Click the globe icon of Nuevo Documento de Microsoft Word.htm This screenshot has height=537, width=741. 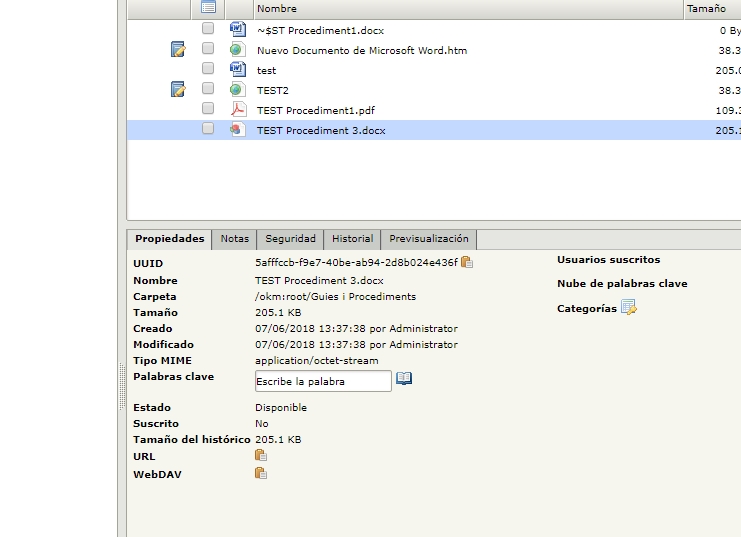(238, 50)
